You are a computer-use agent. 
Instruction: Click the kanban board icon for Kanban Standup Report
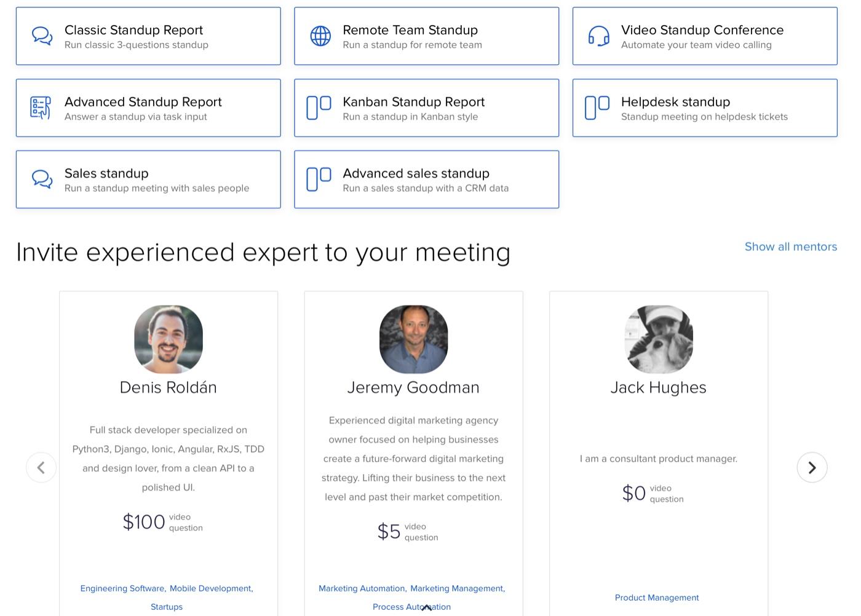tap(319, 108)
